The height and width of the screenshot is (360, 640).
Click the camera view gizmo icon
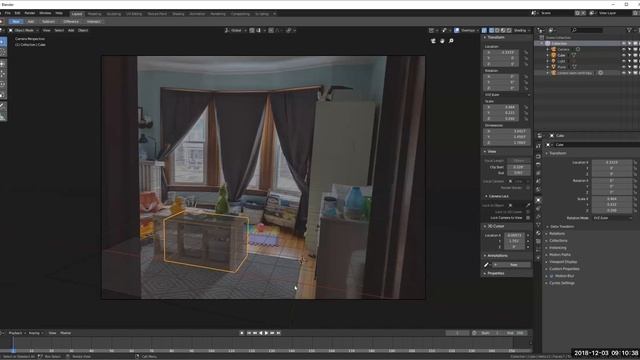(433, 41)
